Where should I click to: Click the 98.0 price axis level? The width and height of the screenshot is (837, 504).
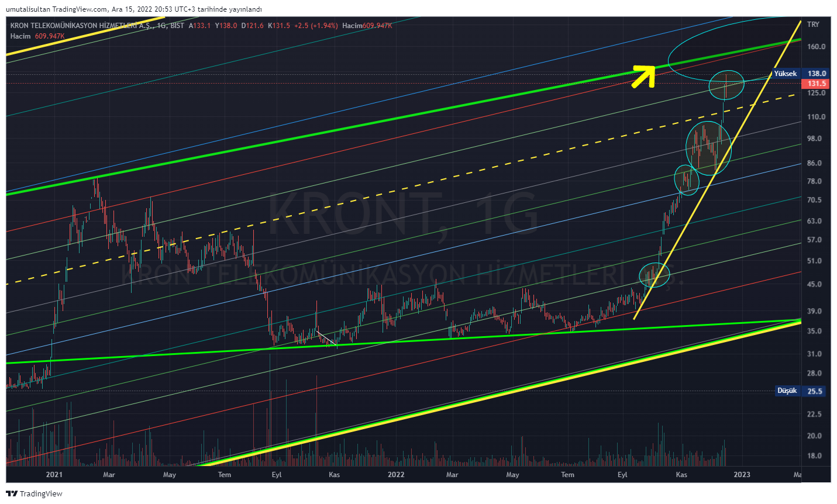pos(814,139)
